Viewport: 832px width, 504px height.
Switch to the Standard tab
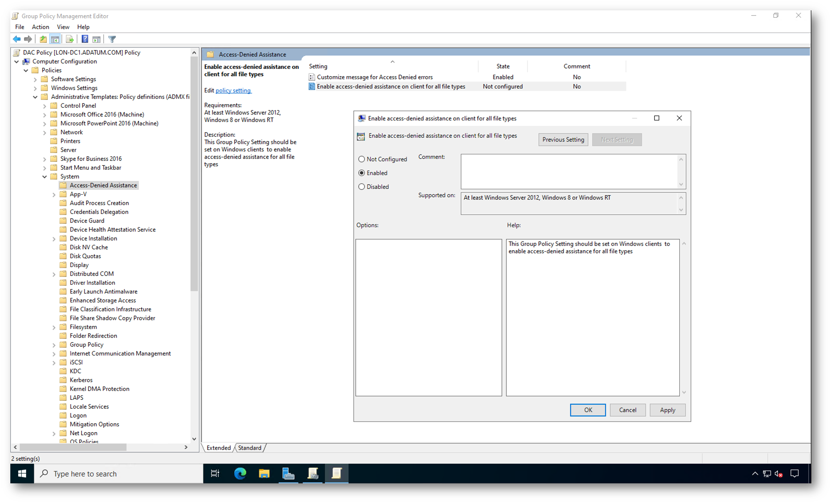(249, 448)
